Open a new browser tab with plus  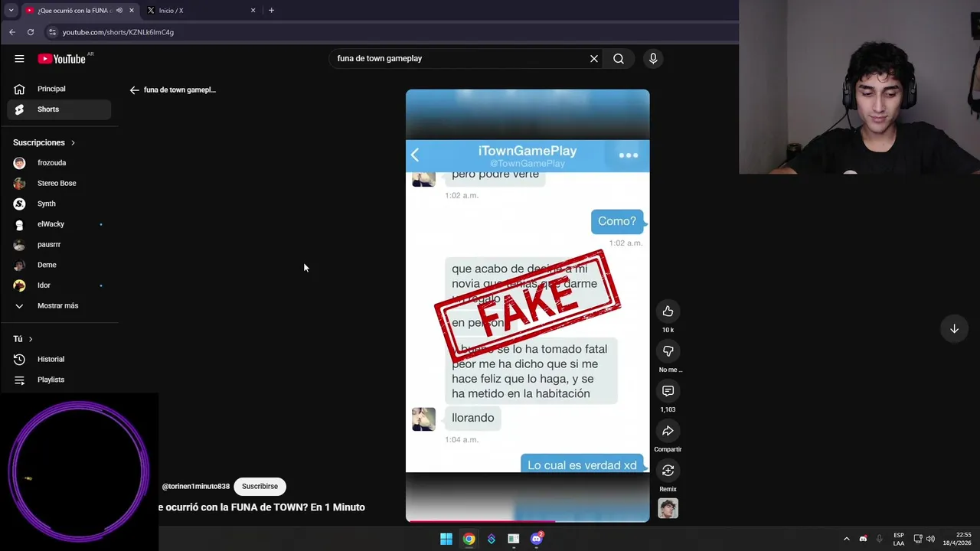click(271, 10)
